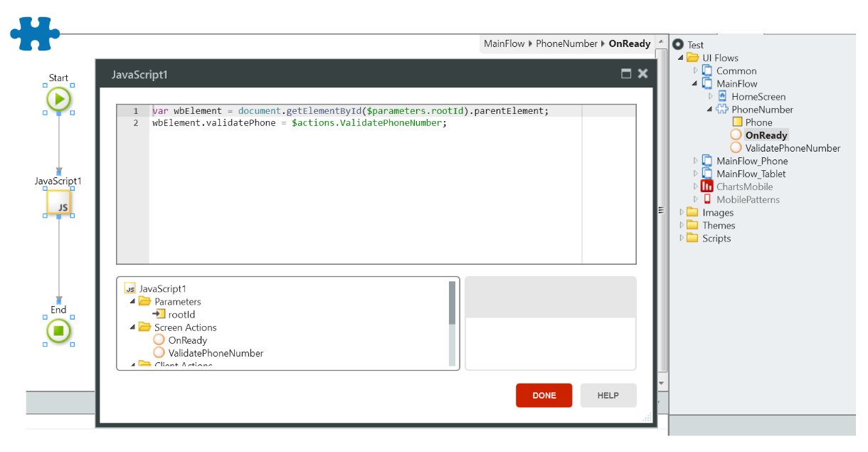Click the blue puzzle-piece logo

pos(34,33)
